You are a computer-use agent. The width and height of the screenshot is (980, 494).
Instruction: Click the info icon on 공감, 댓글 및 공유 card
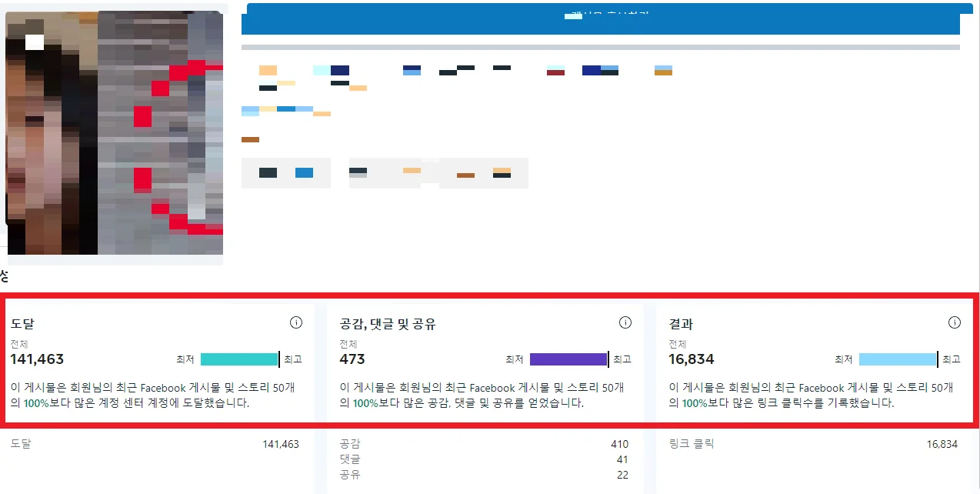(x=625, y=322)
